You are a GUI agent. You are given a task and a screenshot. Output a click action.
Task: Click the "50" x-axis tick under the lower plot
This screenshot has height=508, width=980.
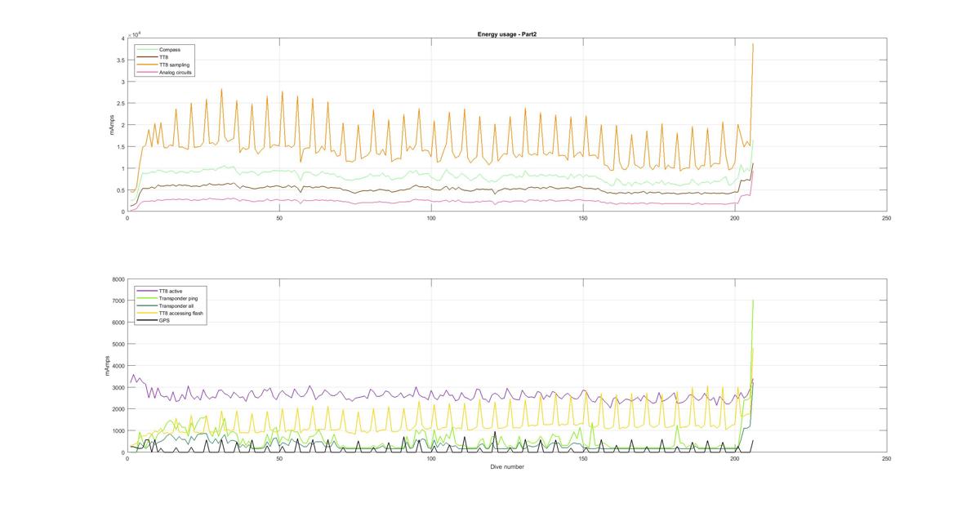tap(279, 459)
